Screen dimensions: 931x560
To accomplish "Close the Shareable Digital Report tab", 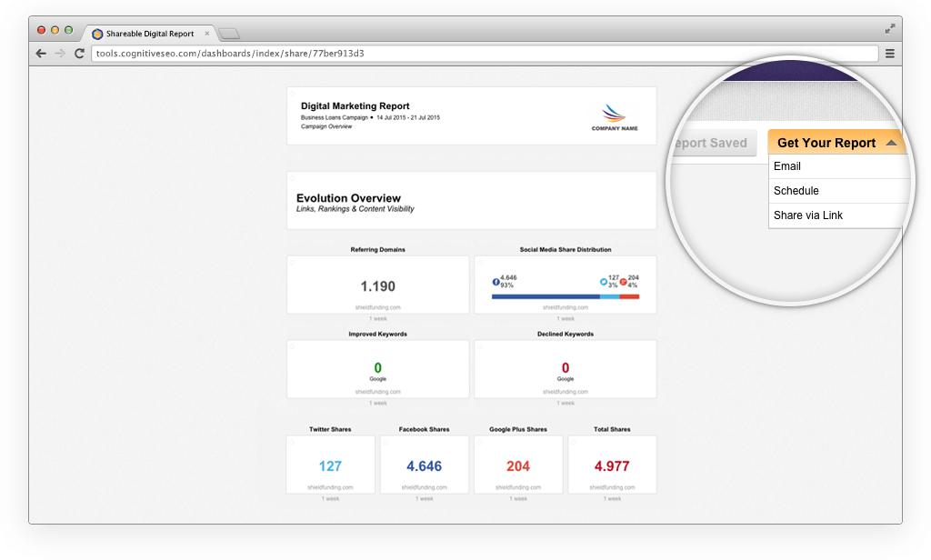I will pos(206,34).
